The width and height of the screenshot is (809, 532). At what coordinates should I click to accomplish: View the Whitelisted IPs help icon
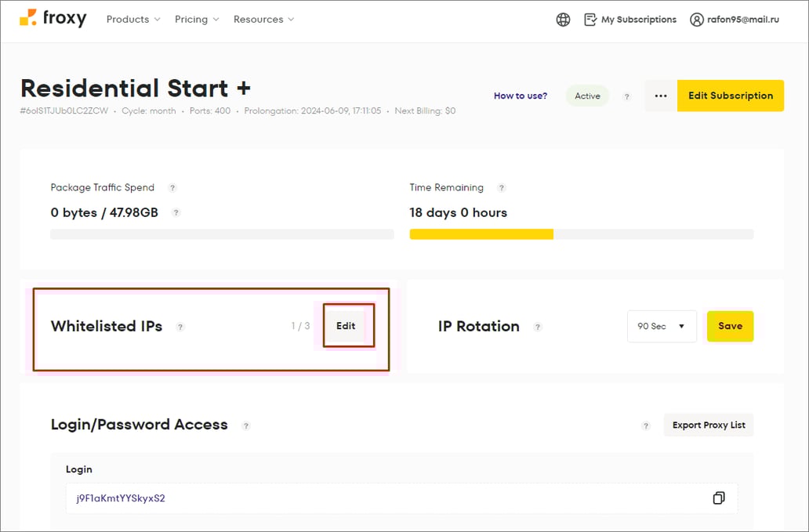(x=180, y=327)
